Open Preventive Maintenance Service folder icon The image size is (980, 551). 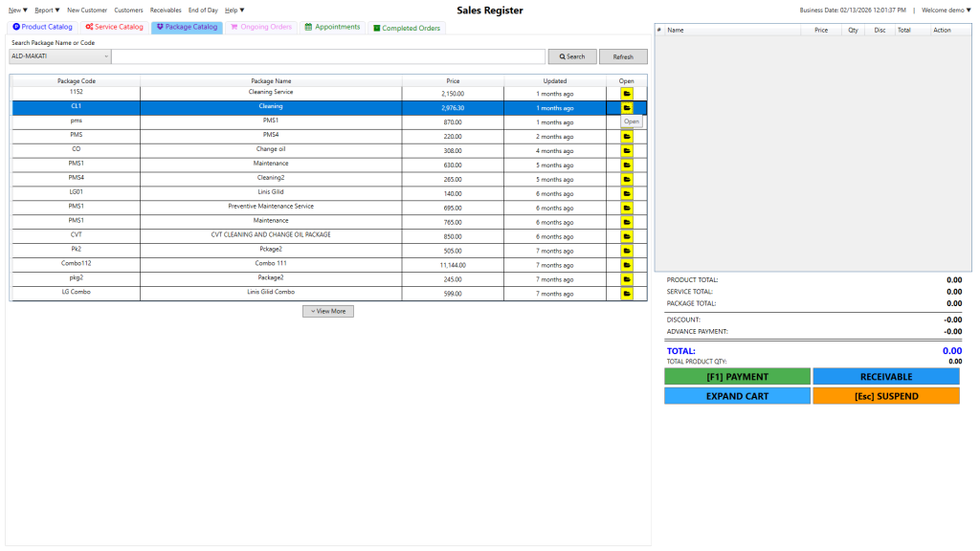click(627, 208)
